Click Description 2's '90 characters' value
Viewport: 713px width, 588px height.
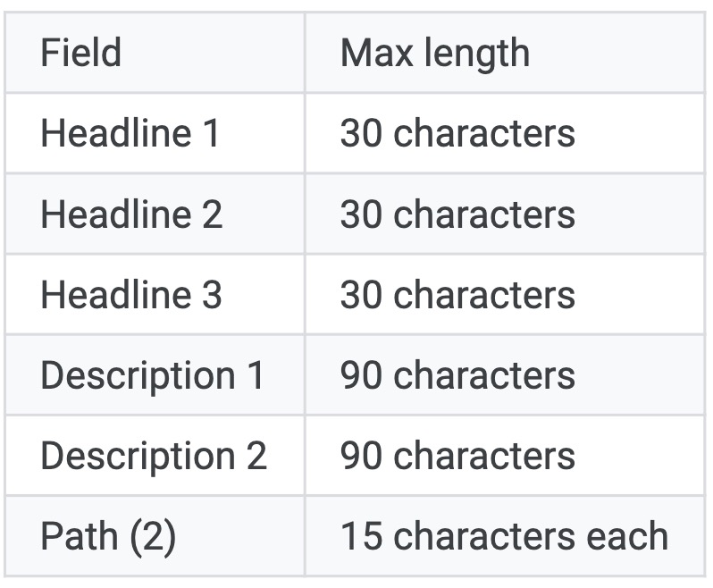[x=457, y=456]
